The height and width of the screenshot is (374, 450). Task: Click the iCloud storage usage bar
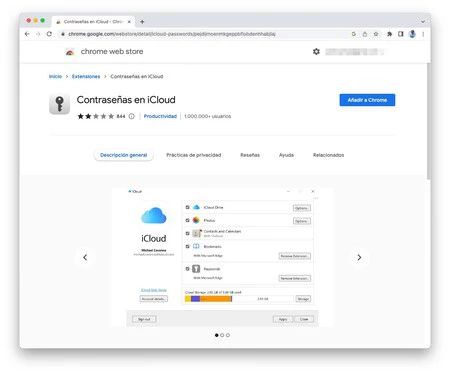click(x=239, y=299)
